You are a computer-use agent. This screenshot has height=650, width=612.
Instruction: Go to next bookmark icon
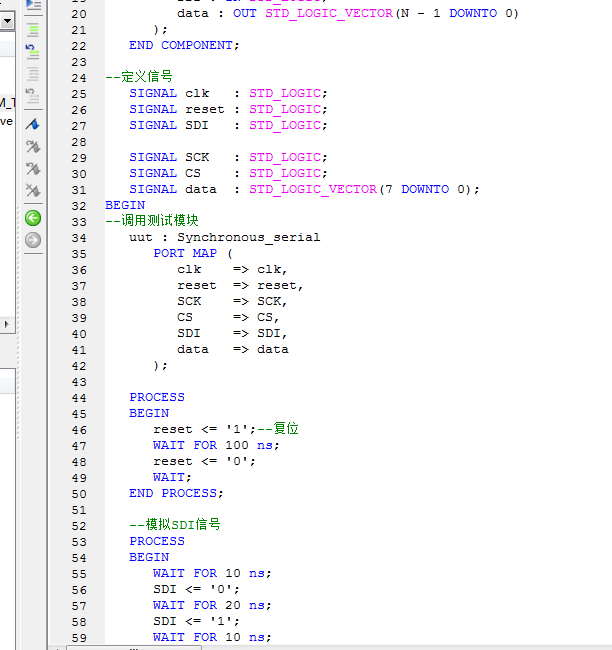click(33, 146)
